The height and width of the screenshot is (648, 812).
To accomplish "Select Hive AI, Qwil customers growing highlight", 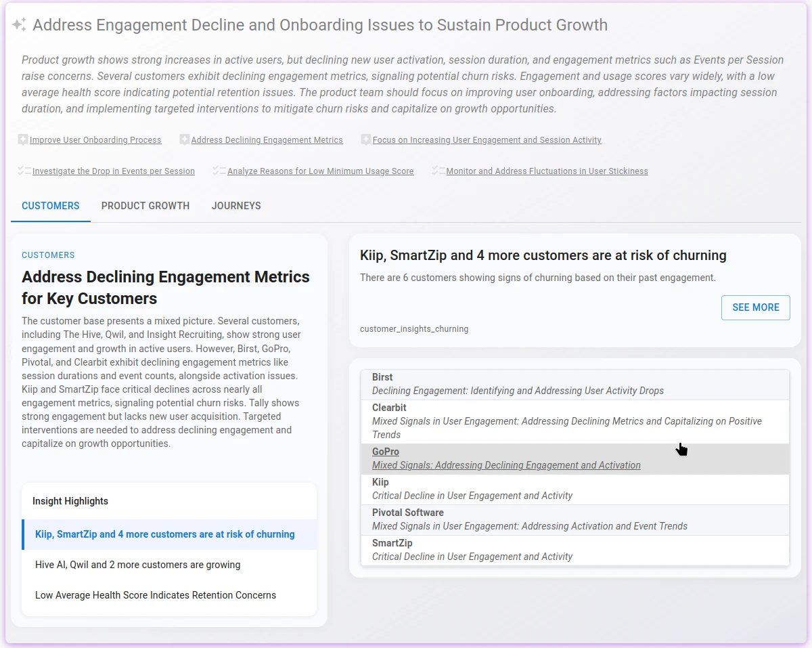I will click(169, 565).
